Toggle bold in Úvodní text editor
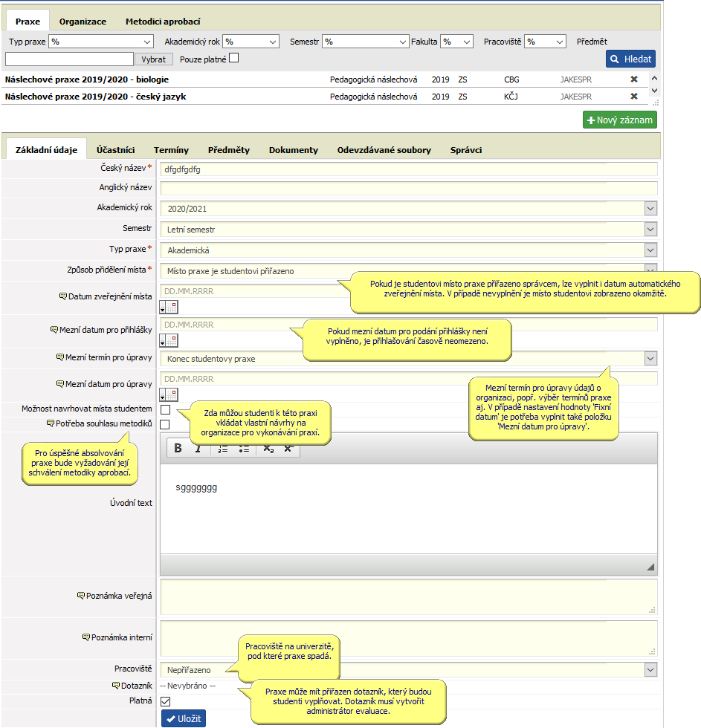 pos(178,448)
